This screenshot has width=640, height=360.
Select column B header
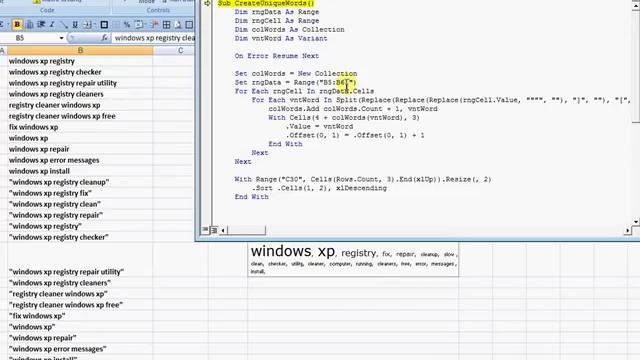point(80,50)
